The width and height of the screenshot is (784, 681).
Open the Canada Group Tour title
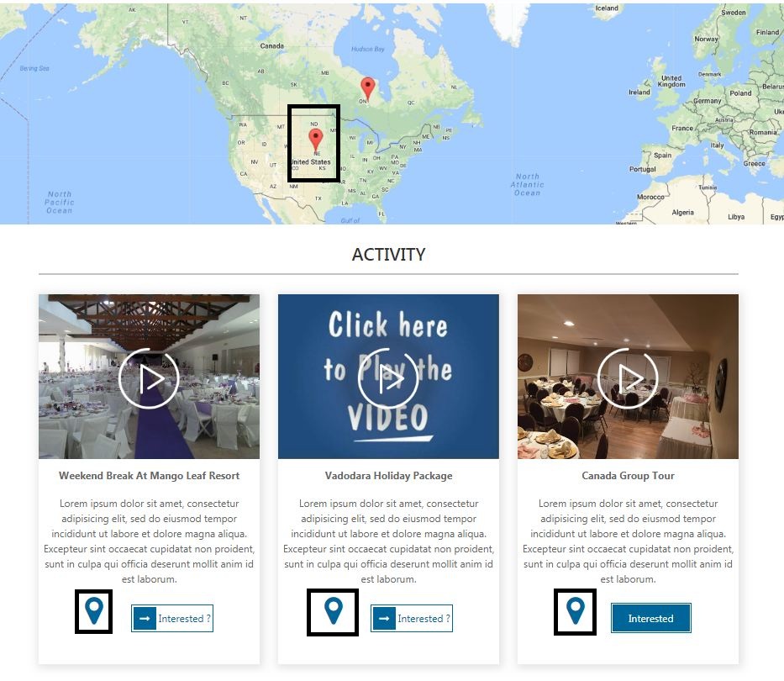[x=628, y=476]
